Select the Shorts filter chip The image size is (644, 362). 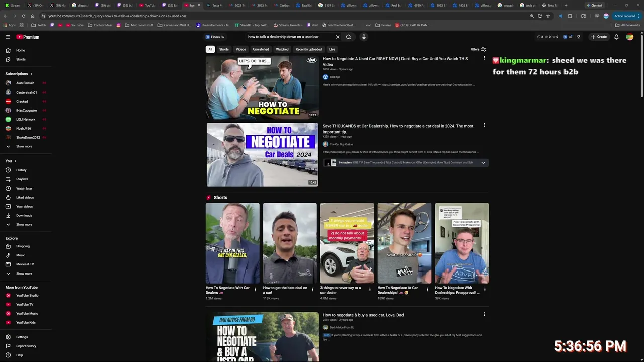point(224,49)
